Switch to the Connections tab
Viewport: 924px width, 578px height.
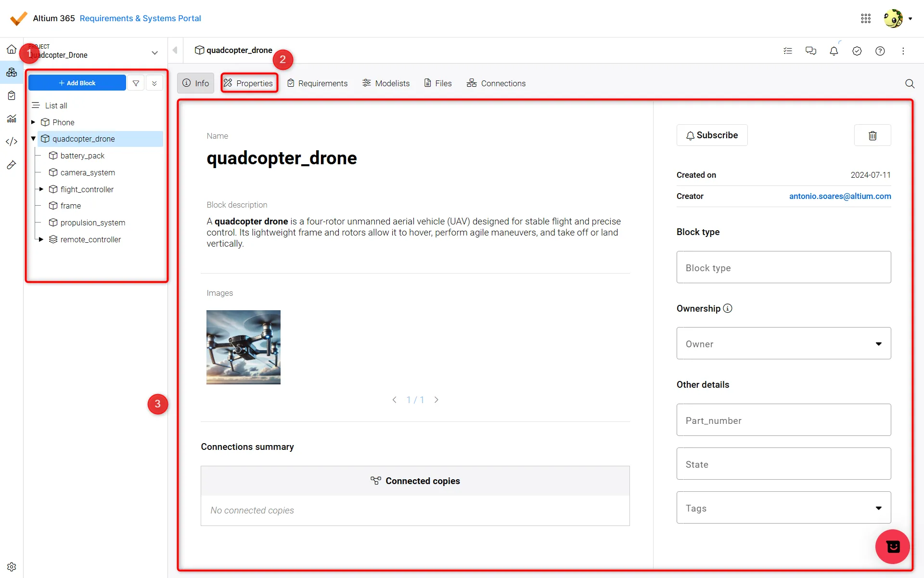tap(496, 83)
